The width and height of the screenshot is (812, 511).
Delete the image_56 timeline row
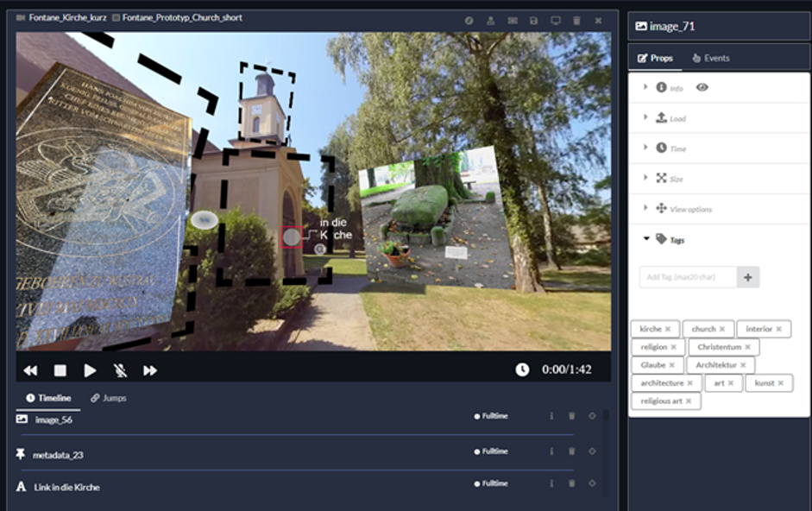coord(572,416)
